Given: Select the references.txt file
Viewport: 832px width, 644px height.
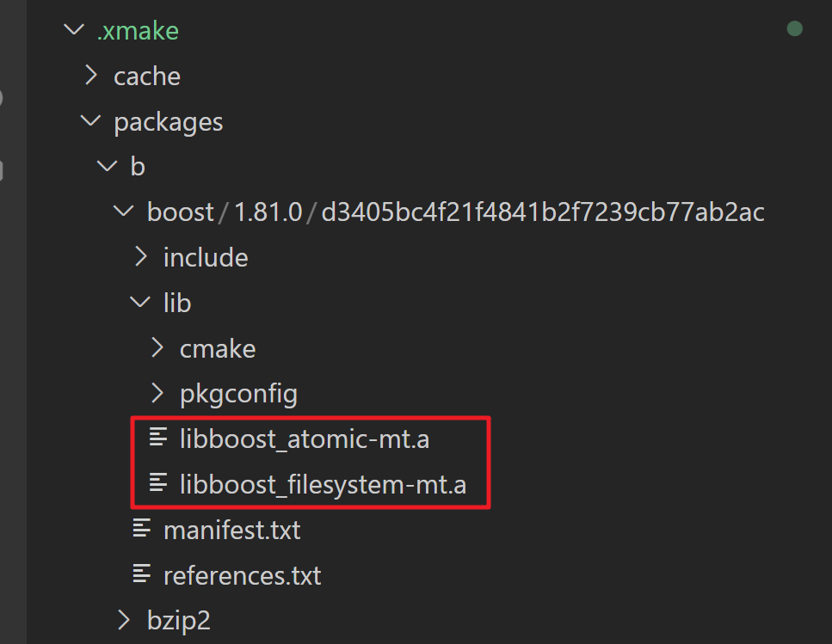Looking at the screenshot, I should coord(242,575).
